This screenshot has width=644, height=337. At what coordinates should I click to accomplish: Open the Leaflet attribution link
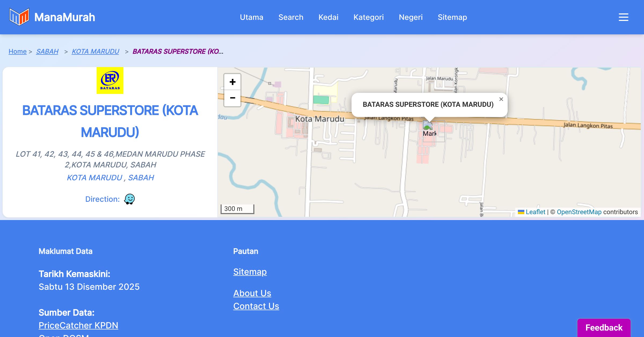tap(535, 212)
